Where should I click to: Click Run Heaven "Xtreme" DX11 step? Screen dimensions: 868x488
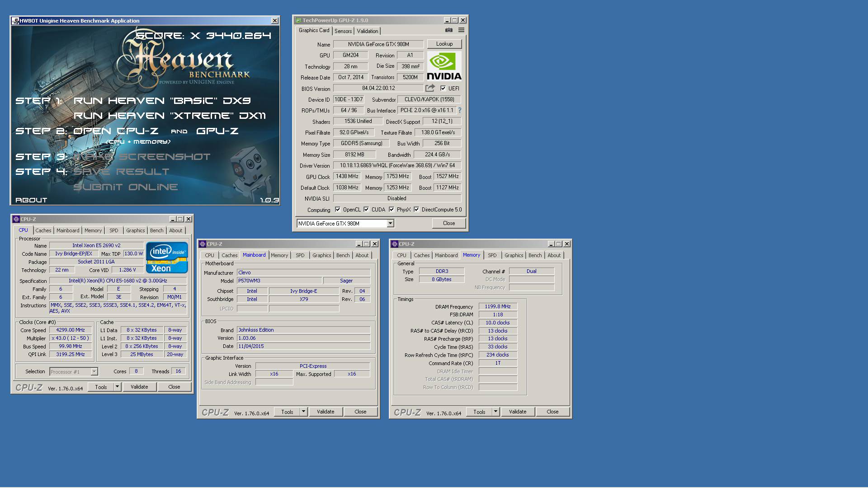[170, 116]
